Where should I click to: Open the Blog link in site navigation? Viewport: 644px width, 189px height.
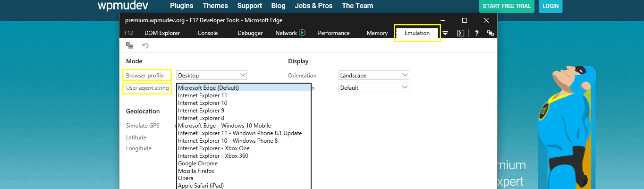(279, 6)
